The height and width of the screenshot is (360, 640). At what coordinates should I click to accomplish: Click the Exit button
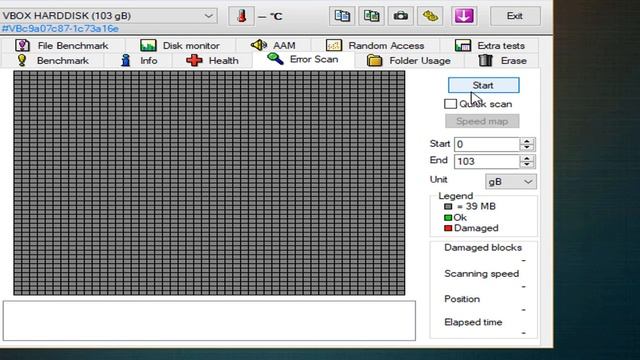[x=515, y=16]
